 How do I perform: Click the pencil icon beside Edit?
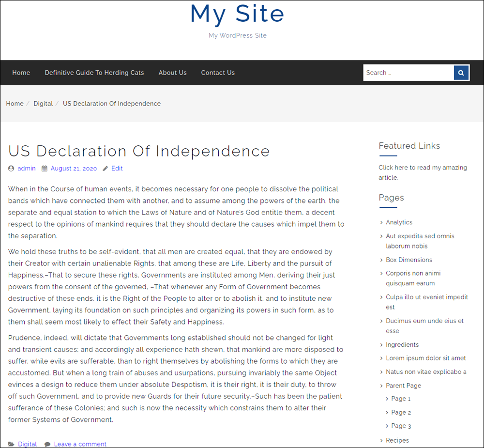point(105,169)
